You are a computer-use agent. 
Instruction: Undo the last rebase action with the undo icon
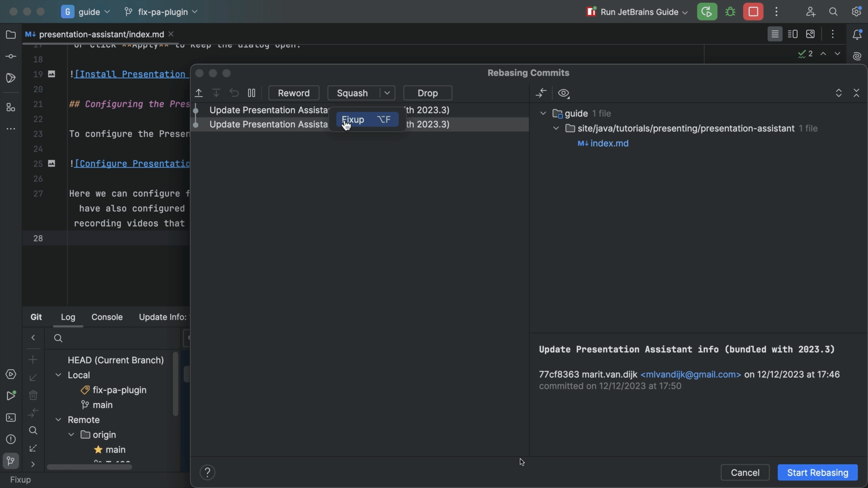[234, 93]
